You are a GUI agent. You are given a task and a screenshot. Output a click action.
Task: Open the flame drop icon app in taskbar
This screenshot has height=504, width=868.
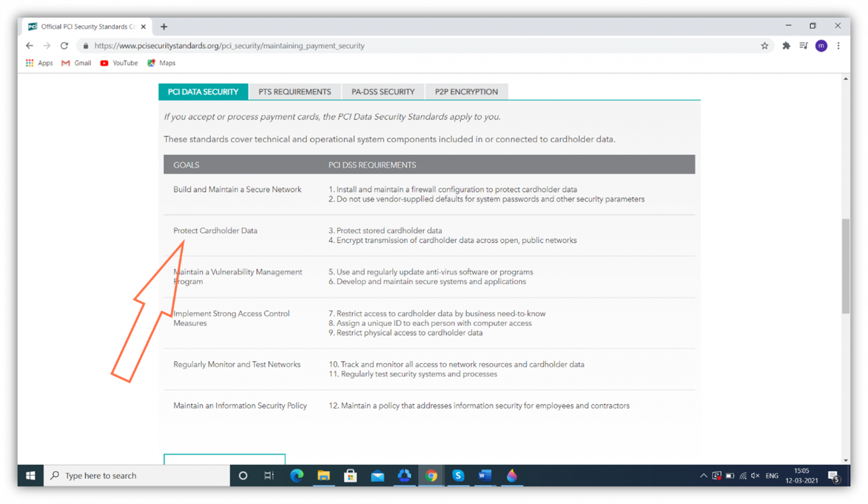coord(512,476)
